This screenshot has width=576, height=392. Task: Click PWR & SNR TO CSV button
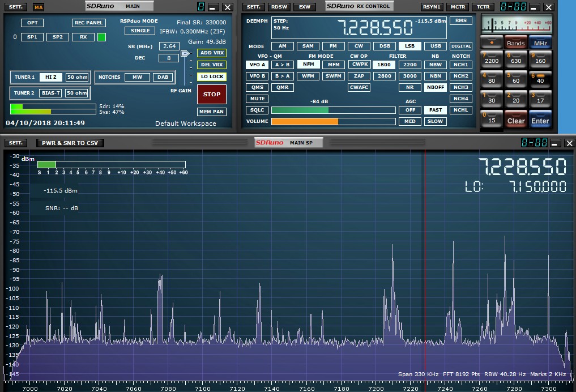pyautogui.click(x=70, y=143)
